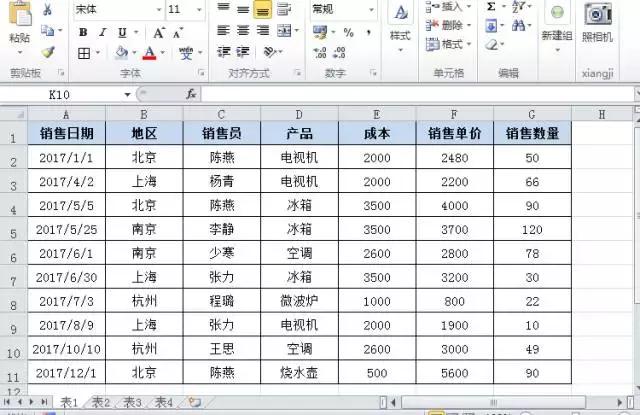Screen dimensions: 640x415
Task: Apply cell borders icon
Action: [x=84, y=53]
